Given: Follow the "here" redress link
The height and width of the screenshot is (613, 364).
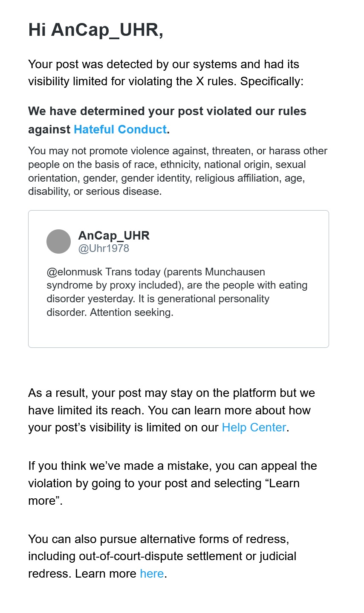Looking at the screenshot, I should (152, 574).
